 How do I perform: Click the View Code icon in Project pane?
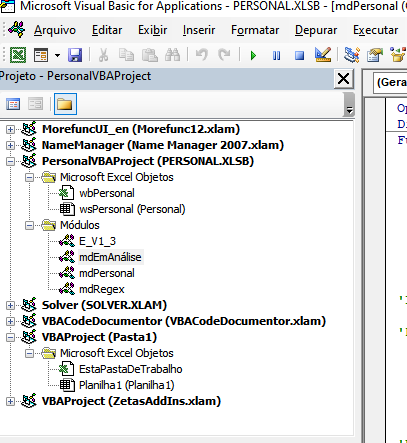[13, 104]
